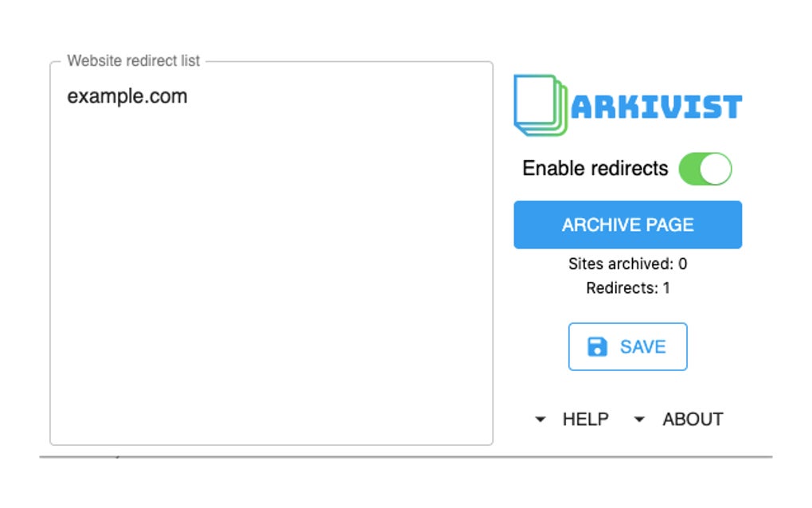Open the ABOUT section label
The height and width of the screenshot is (508, 812).
pos(693,419)
